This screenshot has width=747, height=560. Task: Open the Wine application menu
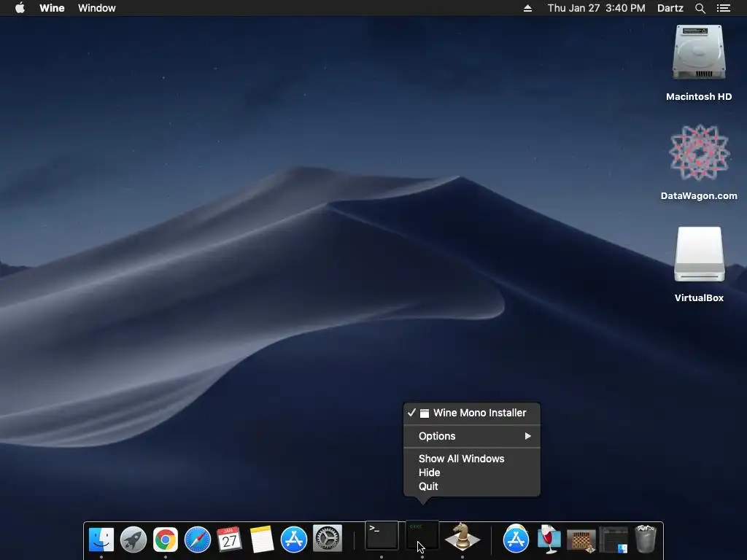pos(52,8)
